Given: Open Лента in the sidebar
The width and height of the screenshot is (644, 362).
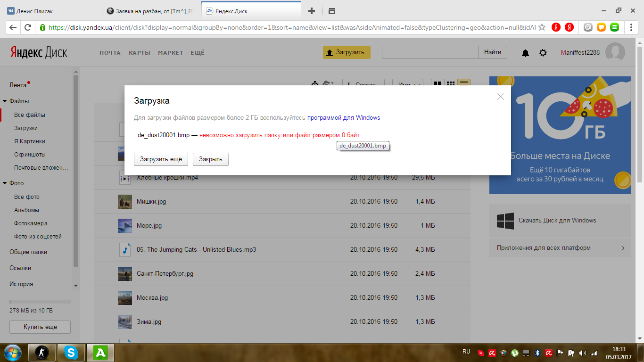Looking at the screenshot, I should (18, 85).
